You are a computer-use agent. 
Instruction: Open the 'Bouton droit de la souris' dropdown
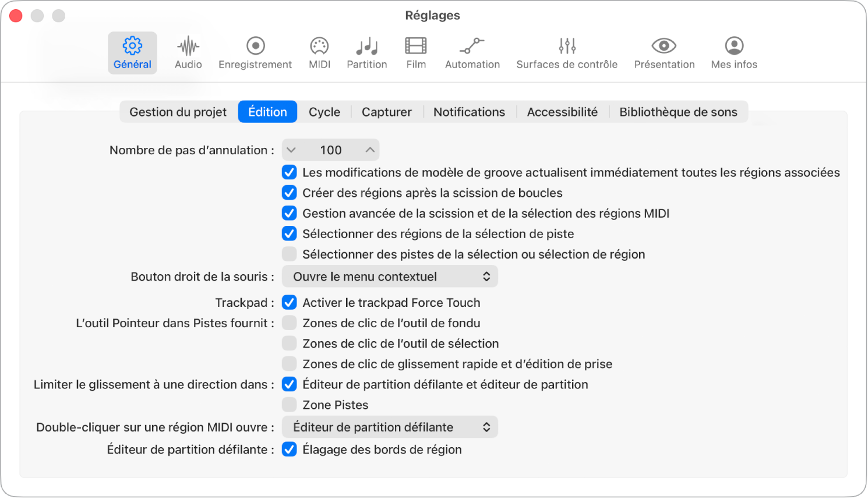coord(389,276)
